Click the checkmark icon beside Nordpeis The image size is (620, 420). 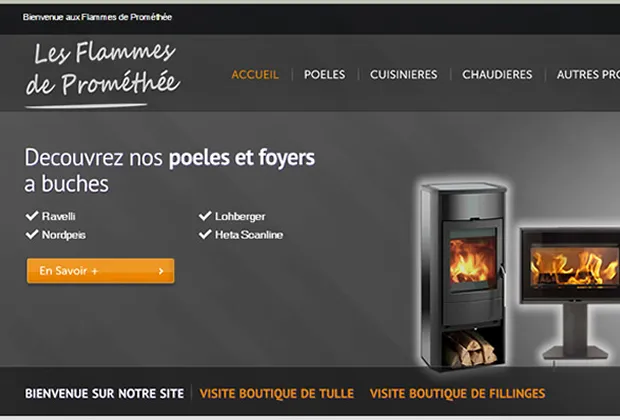click(32, 235)
